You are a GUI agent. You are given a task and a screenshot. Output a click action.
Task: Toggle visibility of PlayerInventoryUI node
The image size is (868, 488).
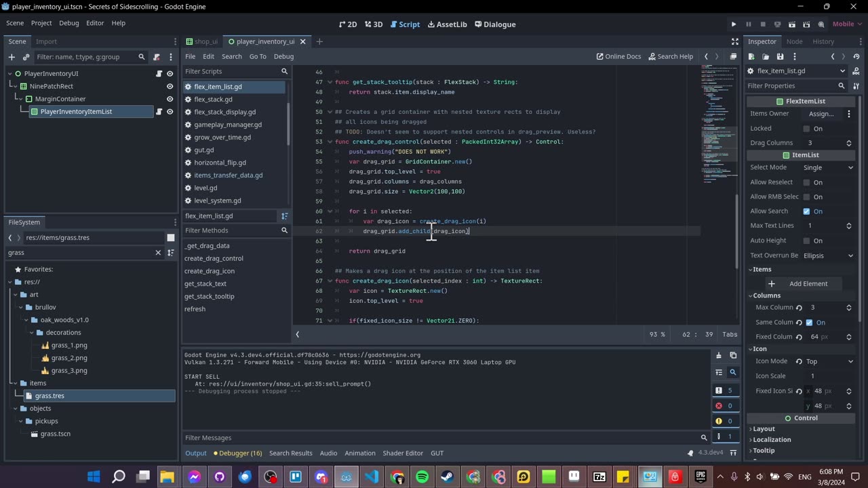coord(170,74)
